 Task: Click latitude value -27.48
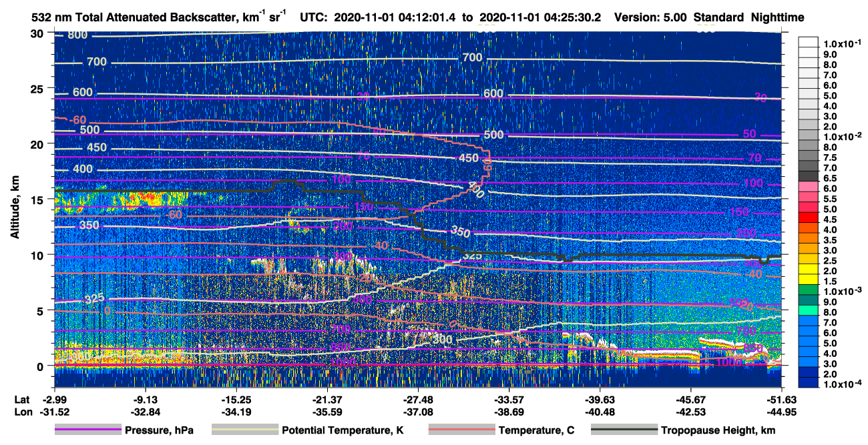click(418, 399)
